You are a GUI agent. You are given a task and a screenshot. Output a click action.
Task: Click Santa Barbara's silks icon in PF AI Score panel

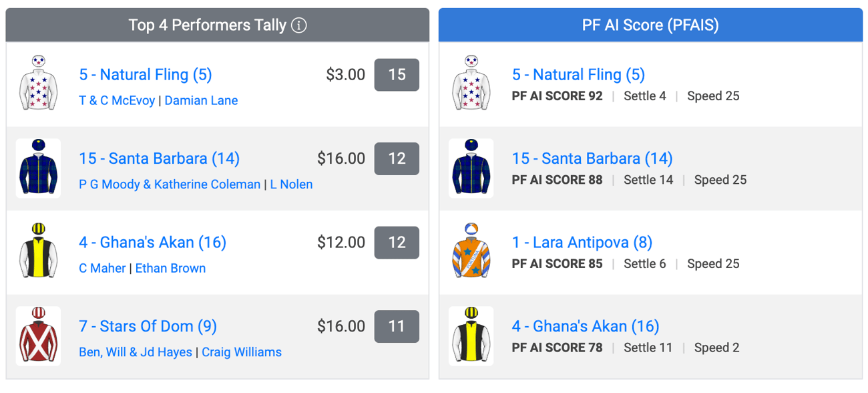click(x=471, y=168)
